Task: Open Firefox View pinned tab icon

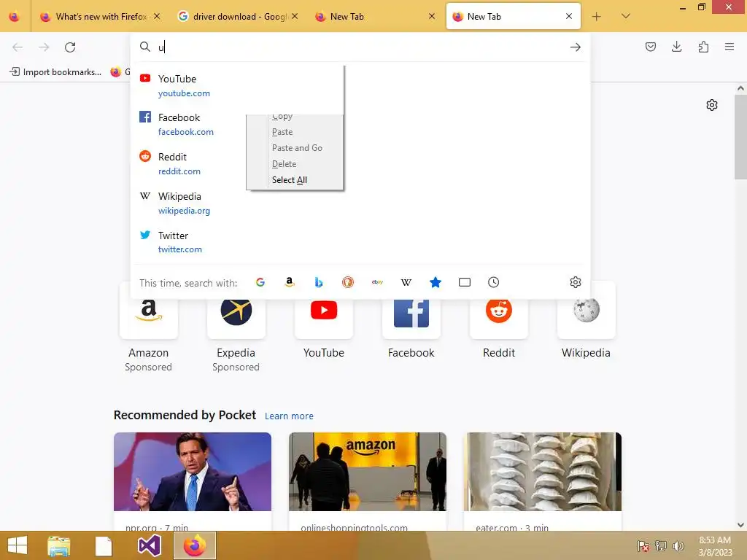Action: point(15,17)
